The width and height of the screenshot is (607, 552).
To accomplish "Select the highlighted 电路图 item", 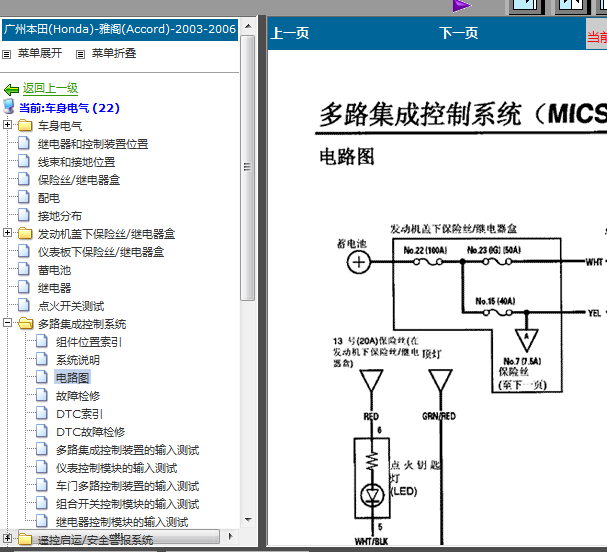I will 72,378.
